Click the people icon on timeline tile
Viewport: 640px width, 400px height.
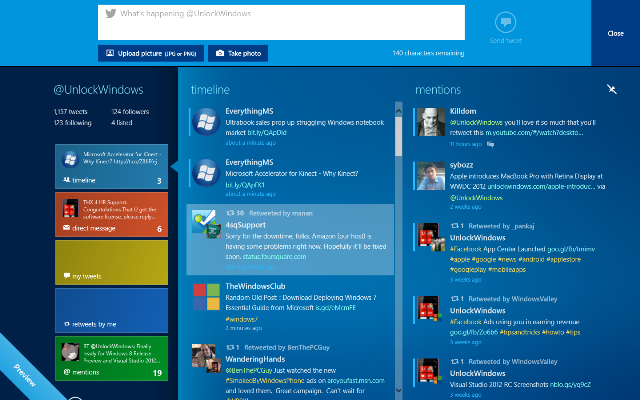tap(67, 180)
